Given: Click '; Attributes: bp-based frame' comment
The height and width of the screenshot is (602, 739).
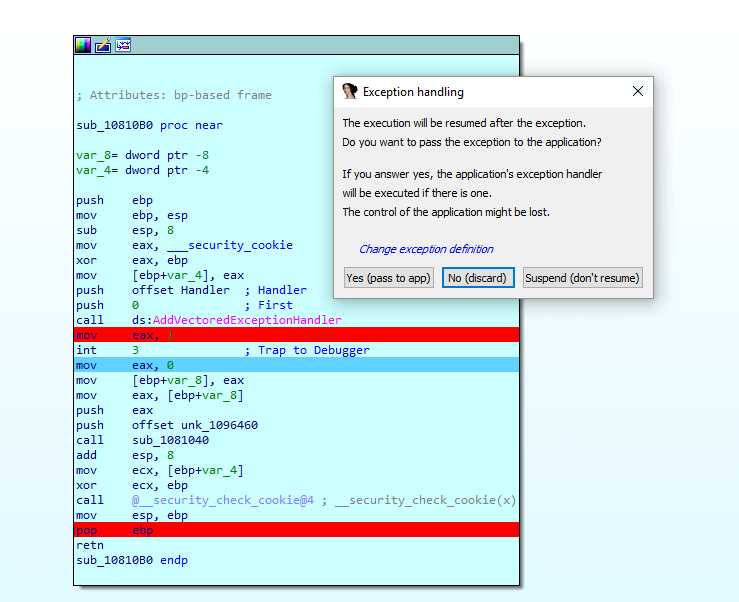Looking at the screenshot, I should [x=174, y=95].
